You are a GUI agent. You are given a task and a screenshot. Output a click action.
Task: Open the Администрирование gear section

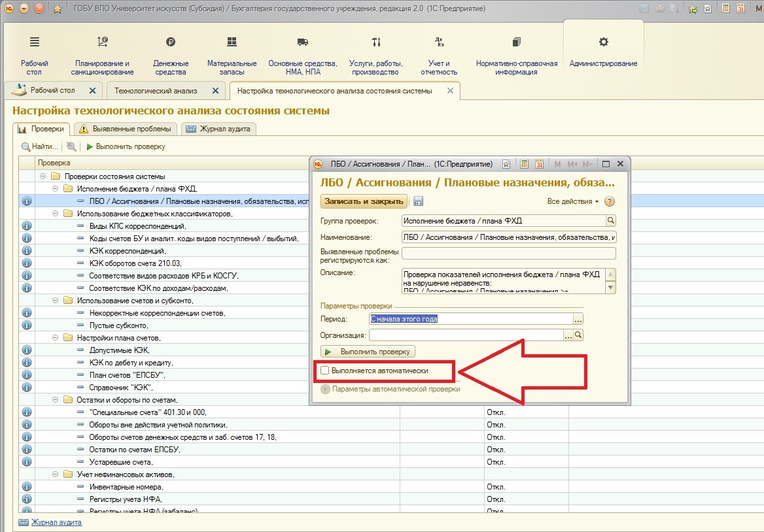pos(603,51)
